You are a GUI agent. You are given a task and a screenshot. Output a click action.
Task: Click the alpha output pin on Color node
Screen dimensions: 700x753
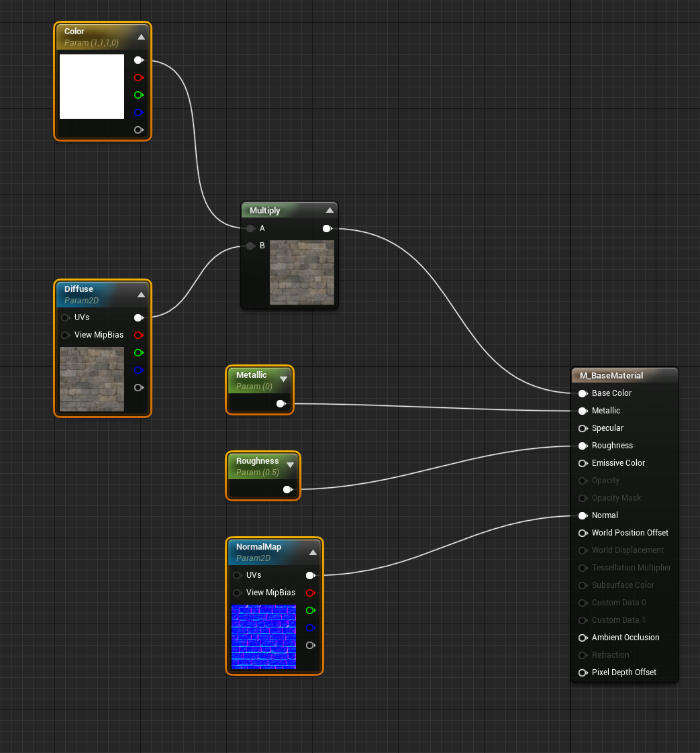click(x=138, y=130)
